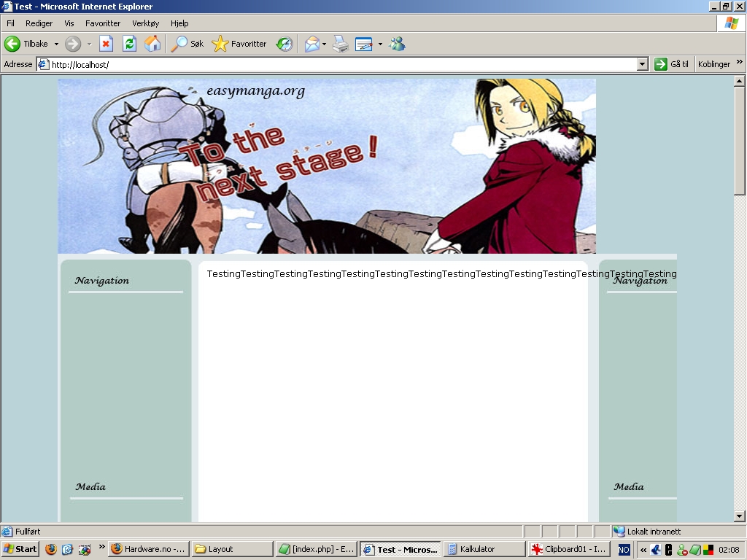This screenshot has width=747, height=560.
Task: Expand the edit icon dropdown arrow
Action: [x=380, y=44]
